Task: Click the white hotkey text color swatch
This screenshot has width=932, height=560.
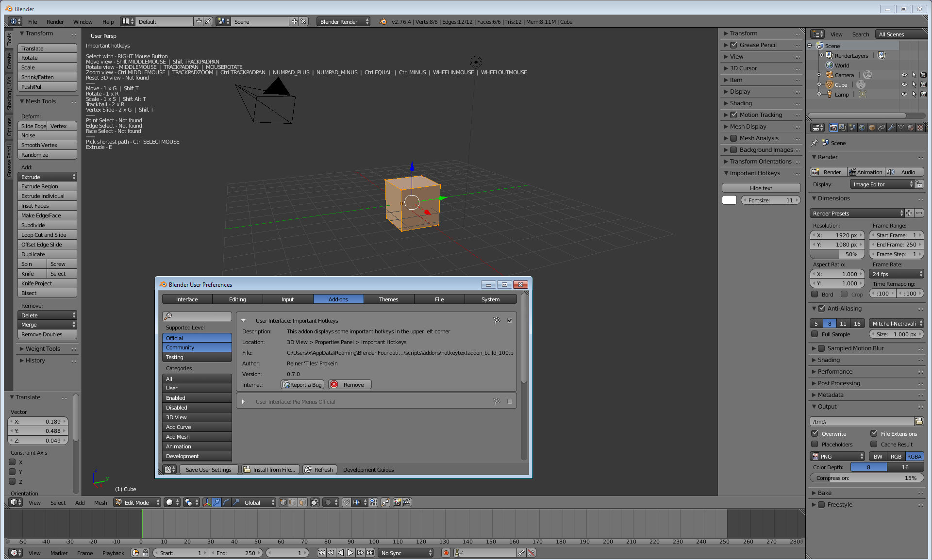Action: pos(729,200)
